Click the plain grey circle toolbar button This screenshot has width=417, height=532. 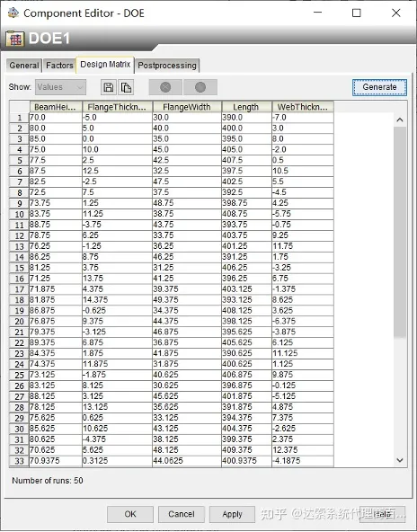pos(200,87)
